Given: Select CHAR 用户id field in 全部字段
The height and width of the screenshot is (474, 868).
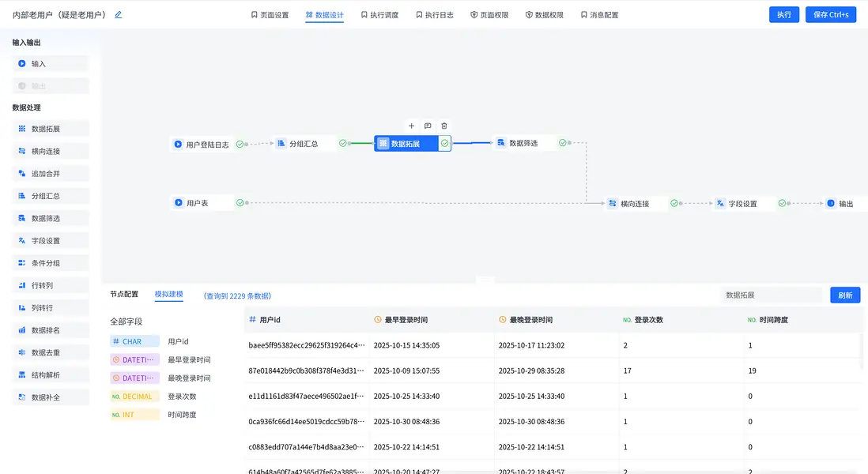Looking at the screenshot, I should point(150,342).
